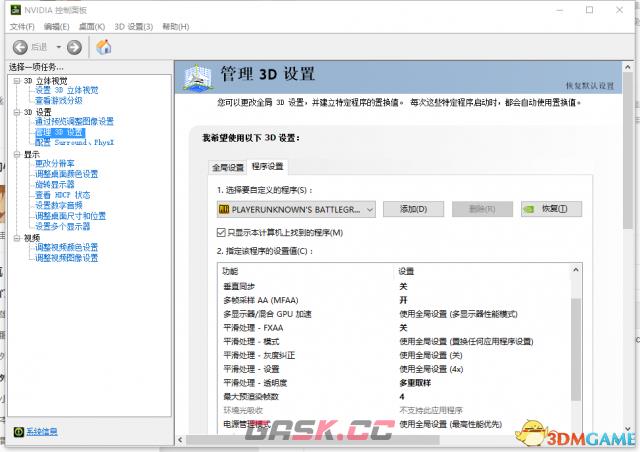Click main panel scroll-up arrow
640x452 pixels.
[628, 67]
